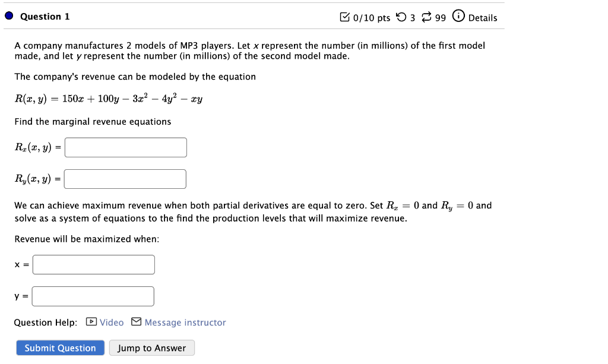Click the video play icon in Question Help
The height and width of the screenshot is (364, 608).
point(90,322)
